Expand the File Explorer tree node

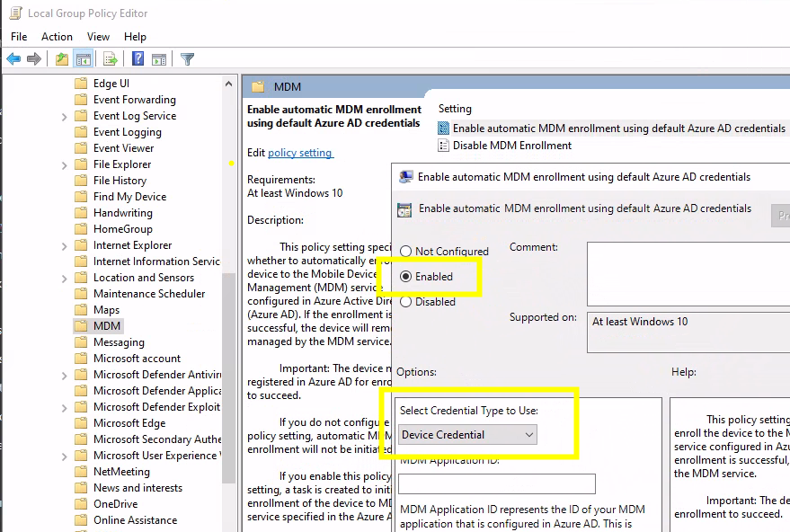coord(64,165)
